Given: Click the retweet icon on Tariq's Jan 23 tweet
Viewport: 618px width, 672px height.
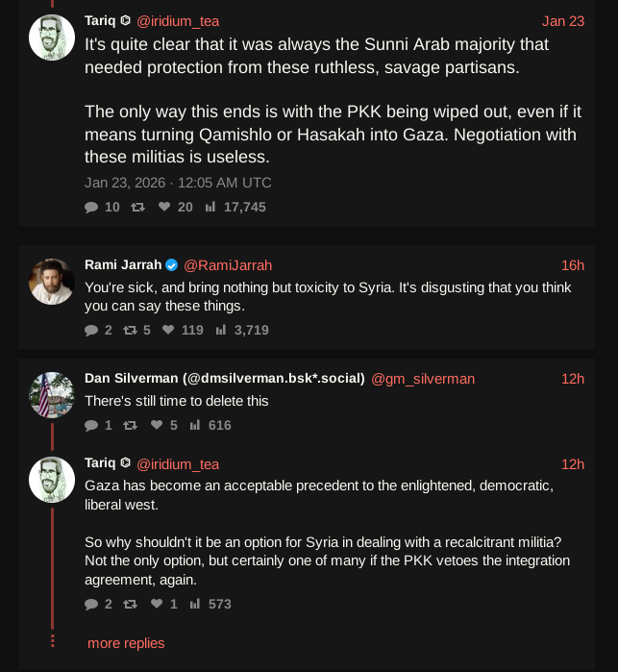Looking at the screenshot, I should 137,207.
